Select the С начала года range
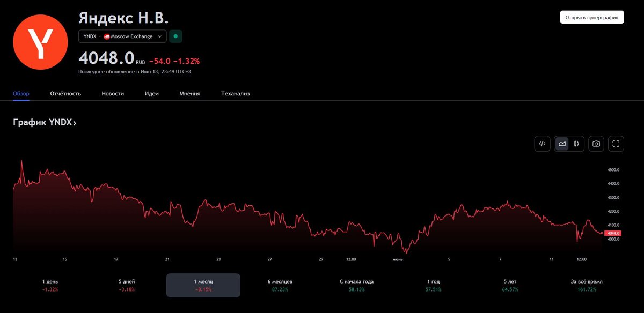Viewport: 644px width, 313px height. [356, 285]
